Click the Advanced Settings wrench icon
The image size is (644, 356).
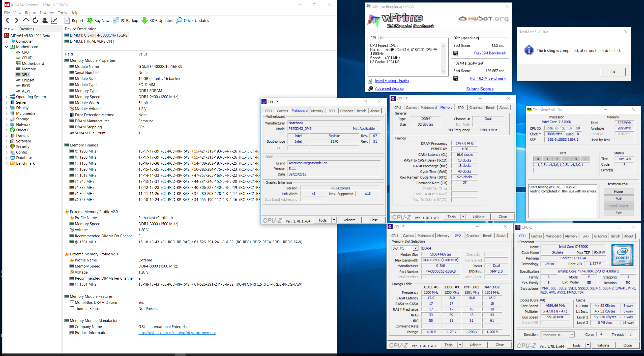coord(370,89)
